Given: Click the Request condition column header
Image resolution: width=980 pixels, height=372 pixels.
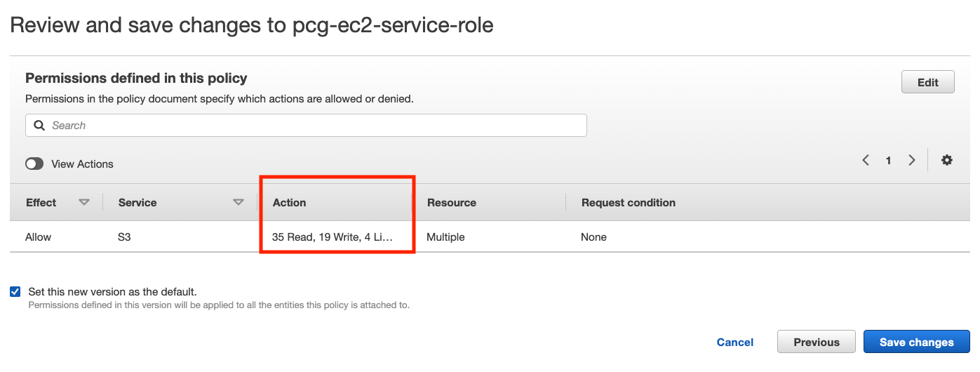Looking at the screenshot, I should (629, 202).
